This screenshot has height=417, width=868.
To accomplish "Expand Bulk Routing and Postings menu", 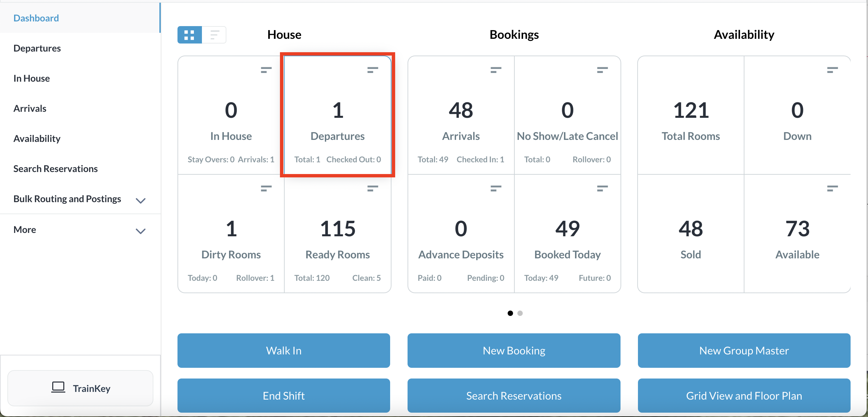I will click(140, 200).
